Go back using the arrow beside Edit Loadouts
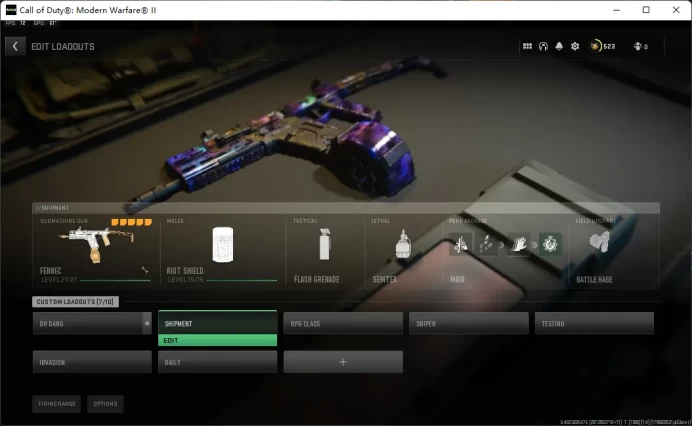Image resolution: width=692 pixels, height=426 pixels. tap(15, 46)
